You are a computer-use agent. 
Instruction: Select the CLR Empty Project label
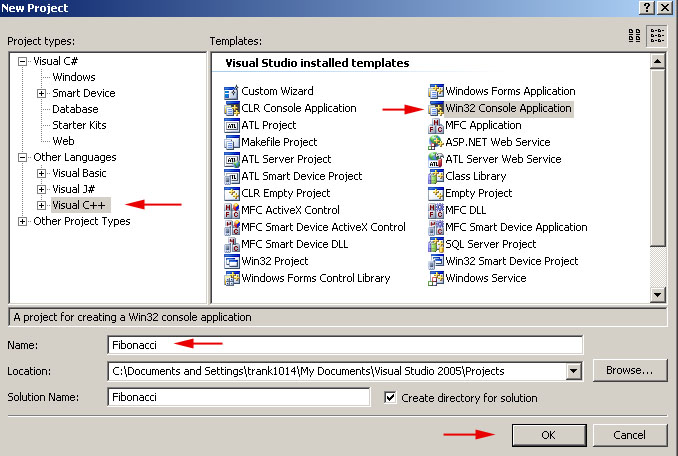tap(285, 193)
